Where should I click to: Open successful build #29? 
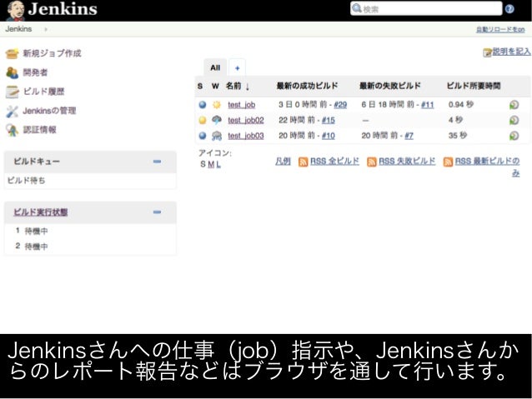pos(340,105)
